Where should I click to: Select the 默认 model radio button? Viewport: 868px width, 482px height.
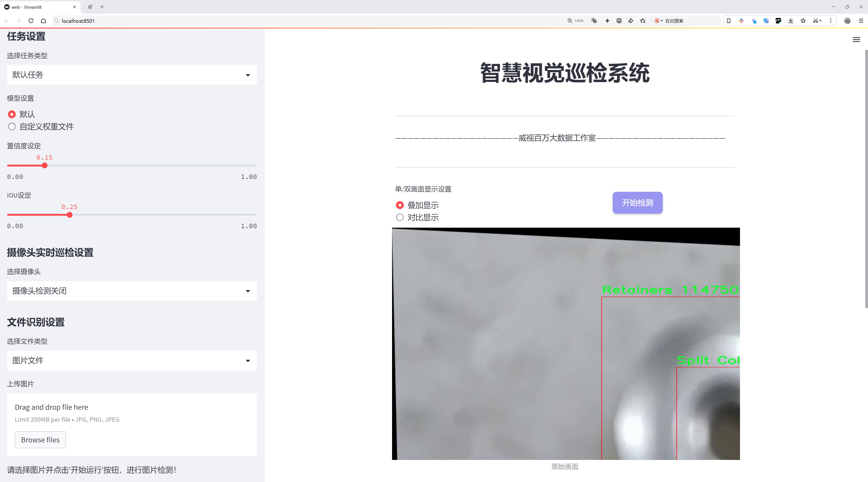[x=12, y=114]
